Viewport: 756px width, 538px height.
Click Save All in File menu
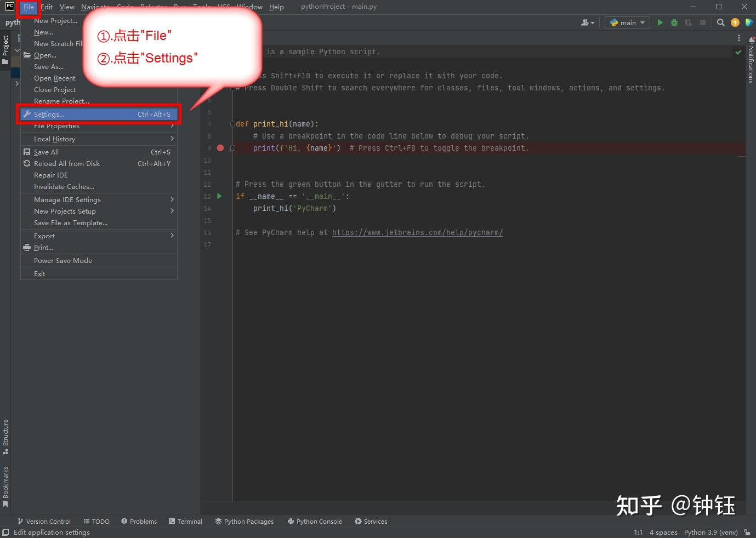(x=99, y=152)
